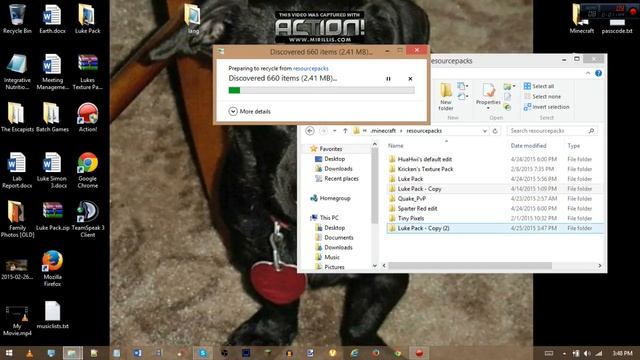This screenshot has height=360, width=640.
Task: Select Luke Pack - Copy (2) folder
Action: pyautogui.click(x=494, y=228)
